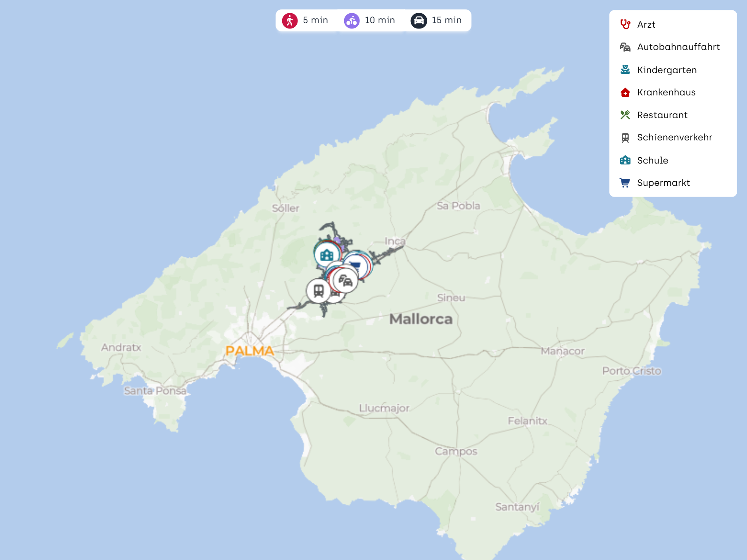Open the highway access cars map marker
This screenshot has width=747, height=560.
(345, 281)
